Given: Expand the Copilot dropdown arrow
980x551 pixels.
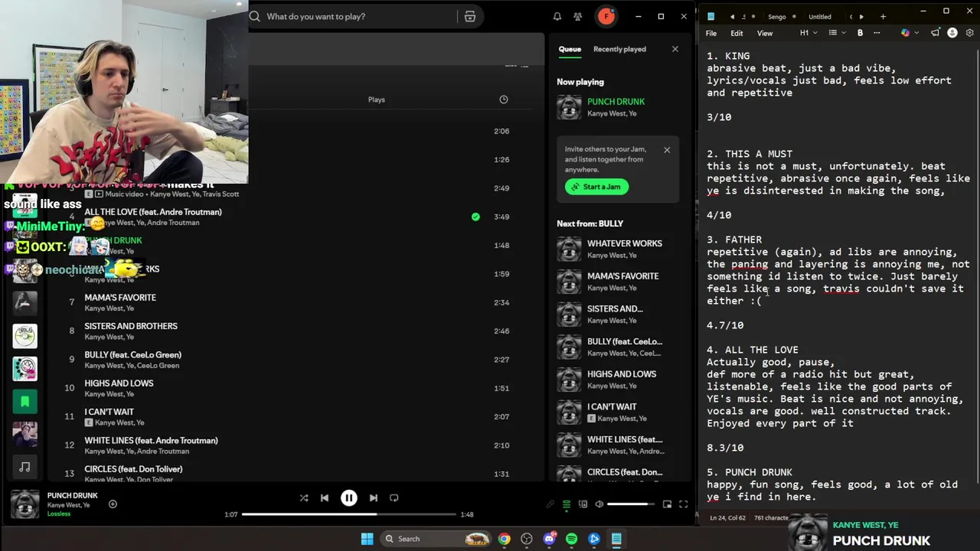Looking at the screenshot, I should coord(916,33).
